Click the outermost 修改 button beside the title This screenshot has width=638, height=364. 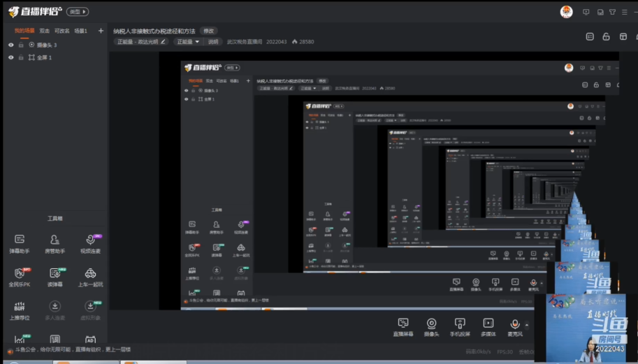point(209,31)
